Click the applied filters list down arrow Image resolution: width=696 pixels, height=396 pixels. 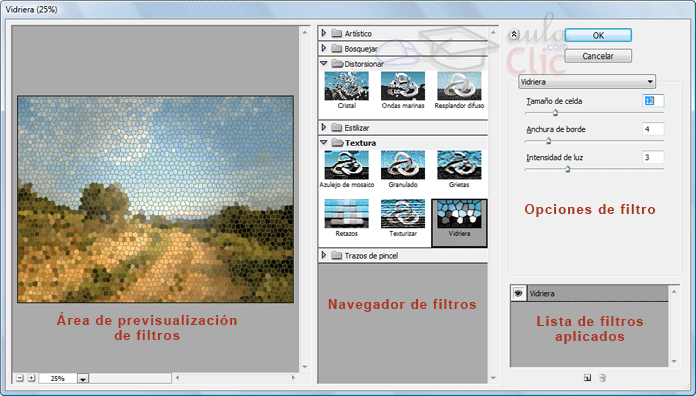(674, 361)
